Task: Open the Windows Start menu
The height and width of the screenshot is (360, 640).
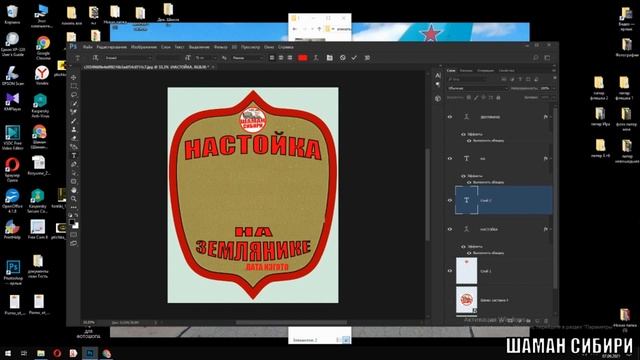Action: 8,353
